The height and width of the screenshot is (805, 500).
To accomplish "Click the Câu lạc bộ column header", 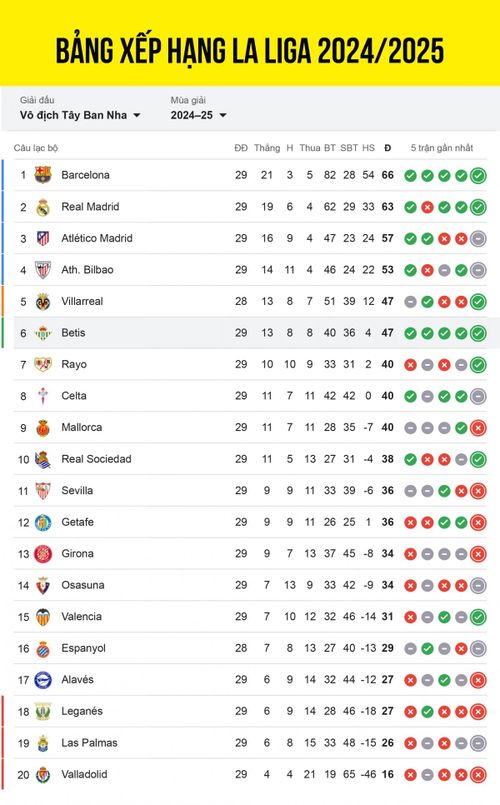I will [36, 148].
